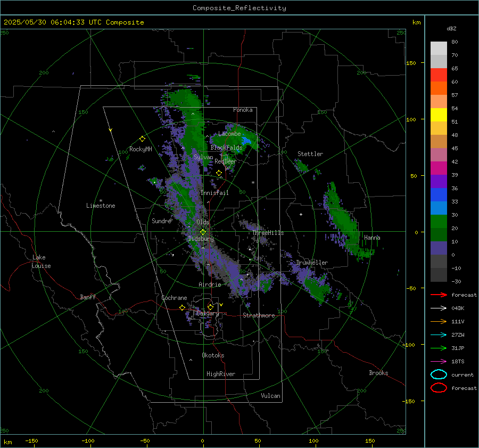Pick the purple 36-39 dBZ swatch
The width and height of the screenshot is (479, 448).
coord(439,182)
